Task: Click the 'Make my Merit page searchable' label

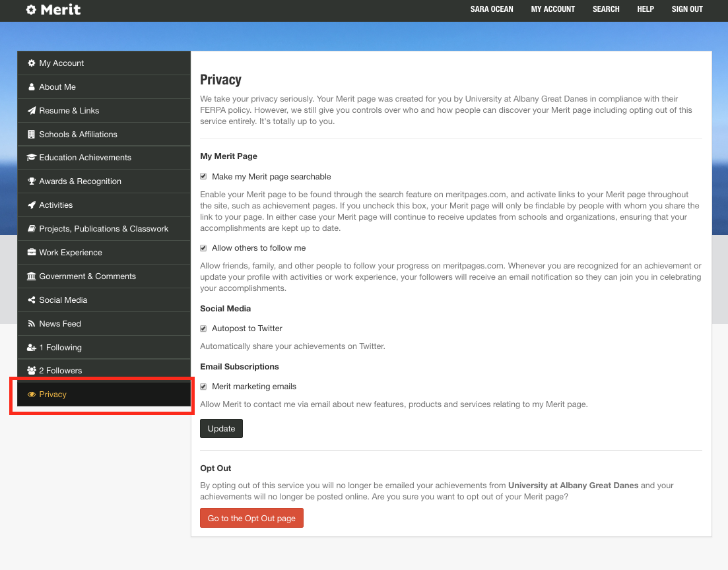Action: point(272,177)
